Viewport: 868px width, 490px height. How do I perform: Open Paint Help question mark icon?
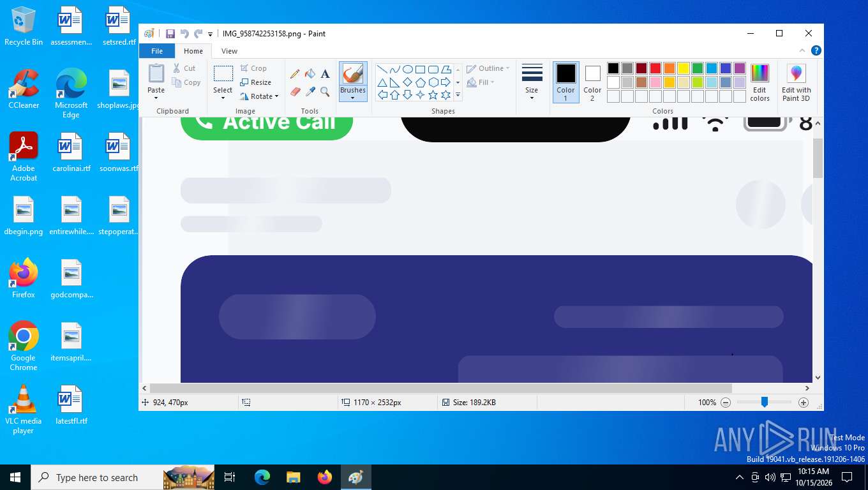pyautogui.click(x=816, y=51)
